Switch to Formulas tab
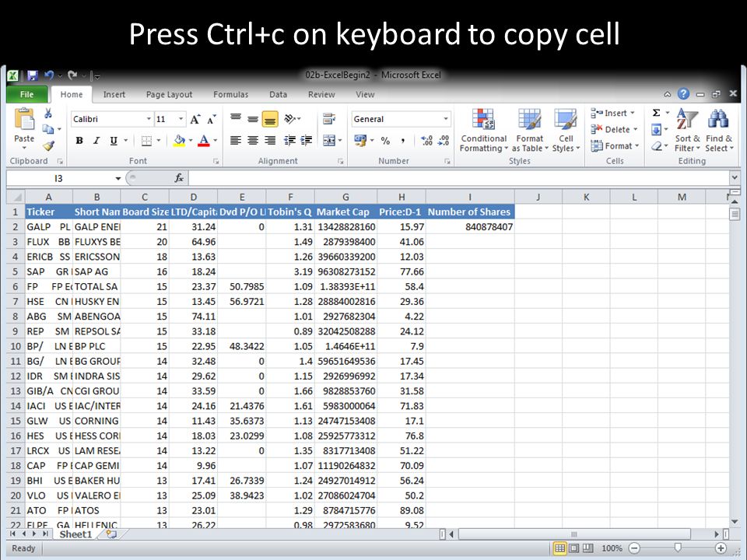Screen dimensions: 747x560 (230, 94)
